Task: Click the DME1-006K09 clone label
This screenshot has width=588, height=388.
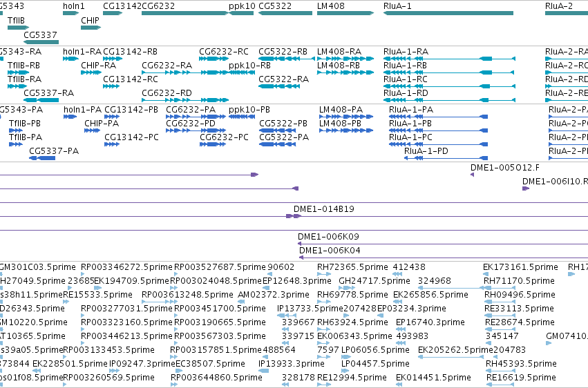Action: point(328,237)
